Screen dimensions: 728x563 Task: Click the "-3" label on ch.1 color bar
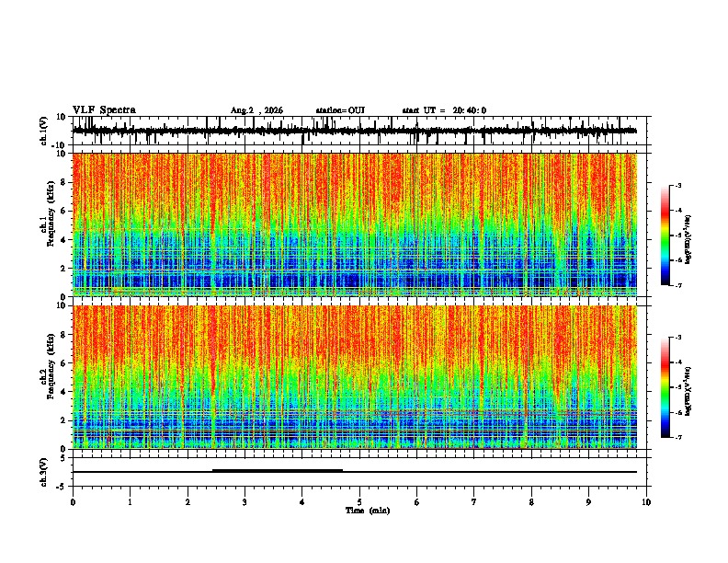point(678,186)
